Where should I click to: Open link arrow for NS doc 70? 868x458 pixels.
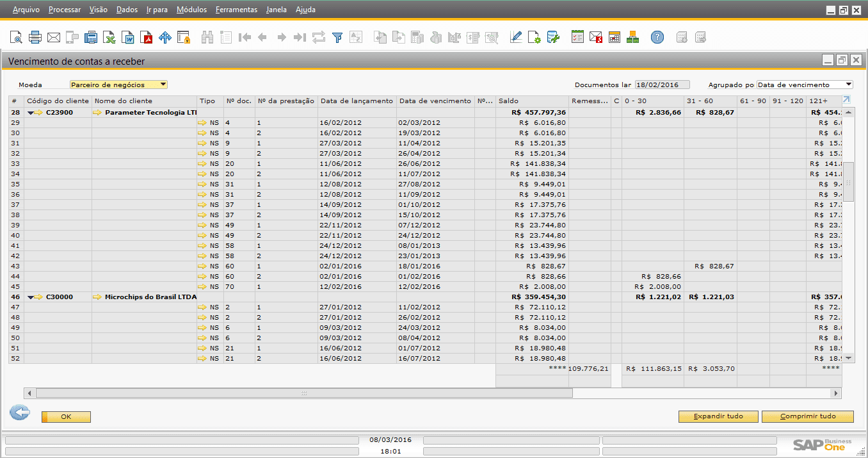(x=203, y=287)
